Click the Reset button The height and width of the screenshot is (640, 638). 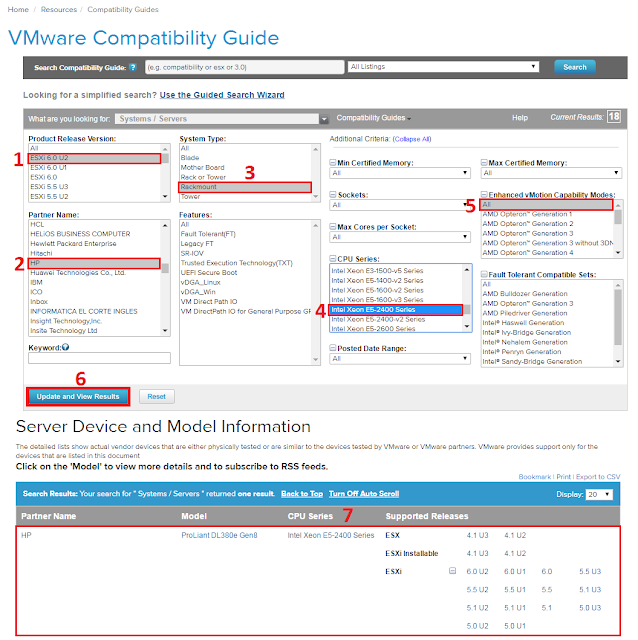pyautogui.click(x=157, y=397)
